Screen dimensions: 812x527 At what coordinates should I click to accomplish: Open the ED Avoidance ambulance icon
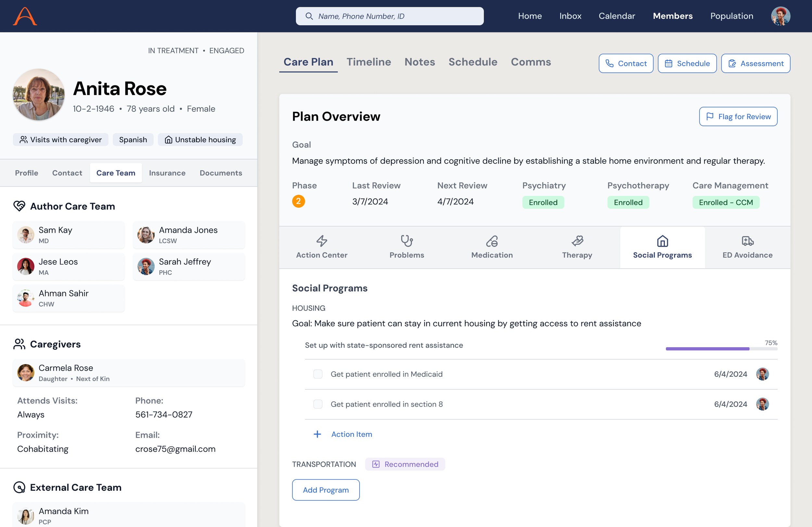tap(747, 241)
